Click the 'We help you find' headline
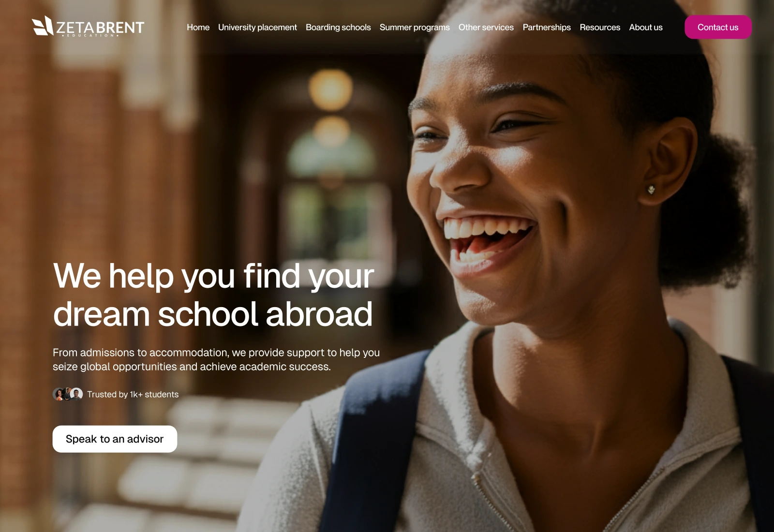This screenshot has width=774, height=532. [x=213, y=295]
